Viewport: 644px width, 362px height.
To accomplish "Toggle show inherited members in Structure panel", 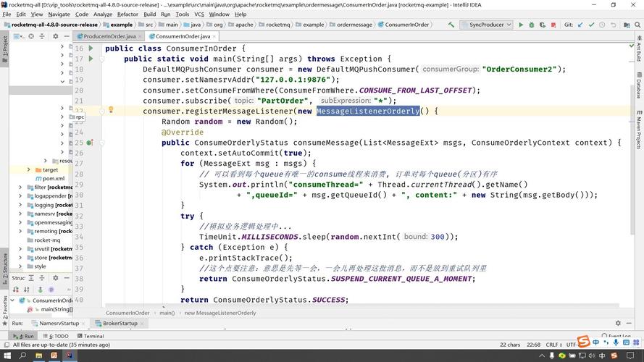I will pyautogui.click(x=41, y=290).
